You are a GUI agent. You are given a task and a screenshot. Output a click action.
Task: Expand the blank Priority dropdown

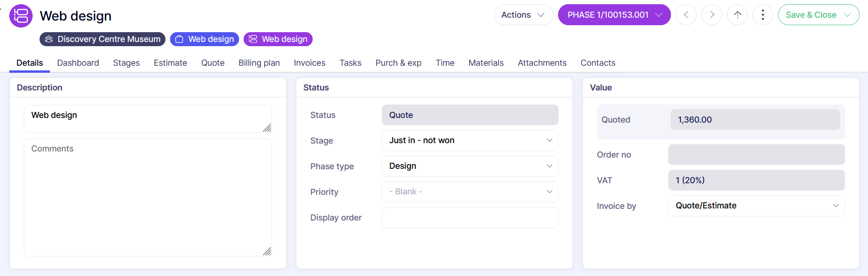pyautogui.click(x=470, y=192)
